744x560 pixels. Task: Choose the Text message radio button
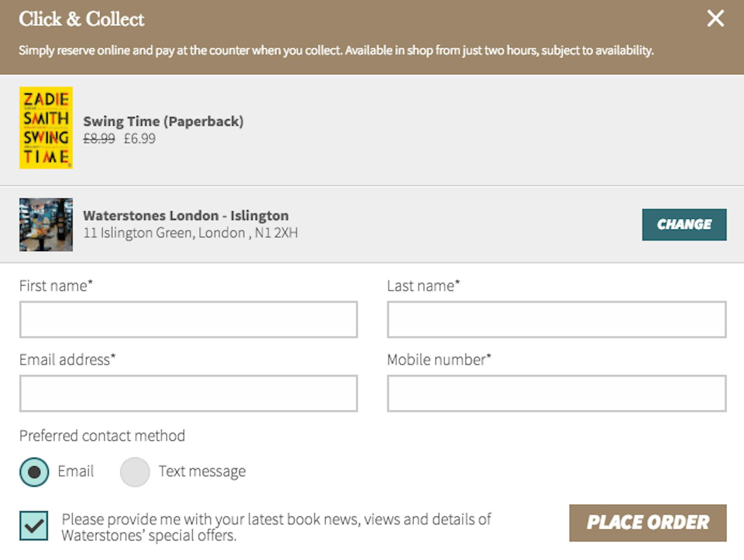pyautogui.click(x=135, y=472)
